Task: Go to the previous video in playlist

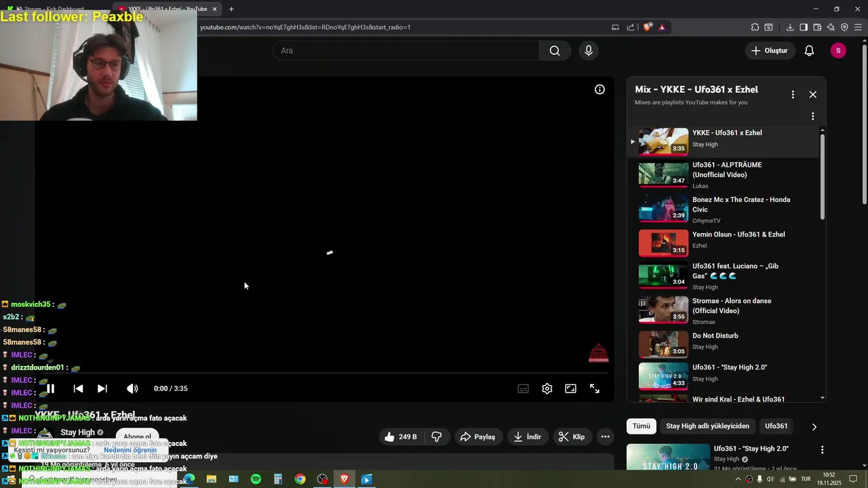Action: pyautogui.click(x=78, y=388)
